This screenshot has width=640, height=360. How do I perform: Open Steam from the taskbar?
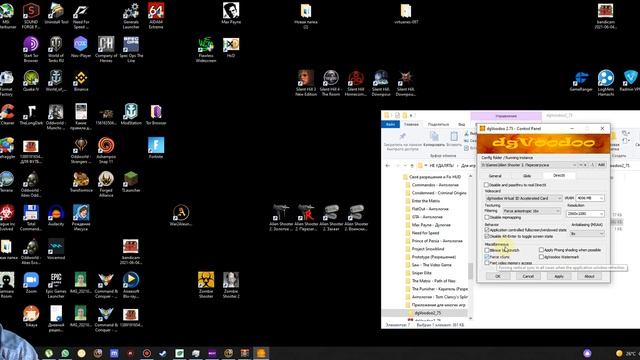tap(163, 353)
